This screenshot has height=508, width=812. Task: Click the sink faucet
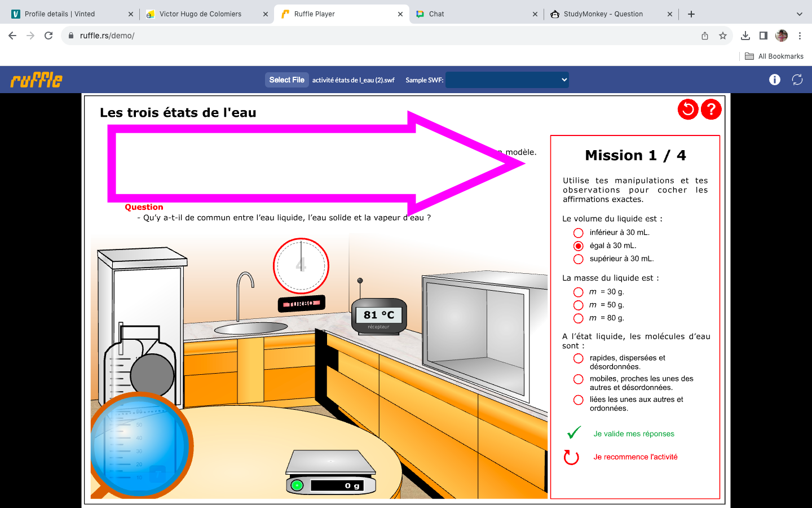(x=245, y=296)
